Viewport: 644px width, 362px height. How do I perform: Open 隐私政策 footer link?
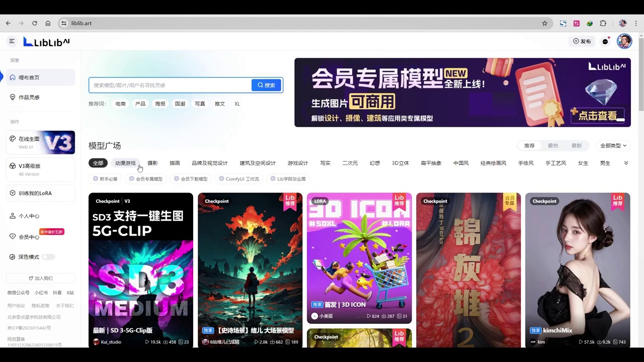point(41,306)
